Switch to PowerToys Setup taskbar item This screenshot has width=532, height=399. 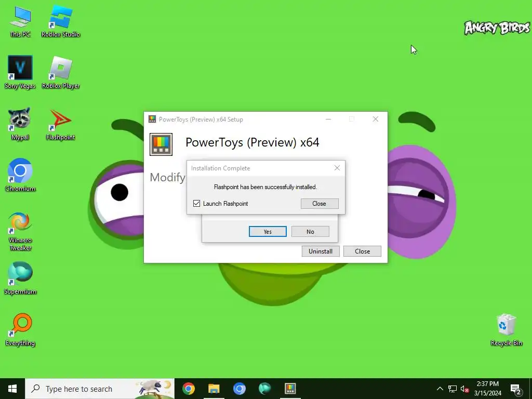click(x=290, y=389)
